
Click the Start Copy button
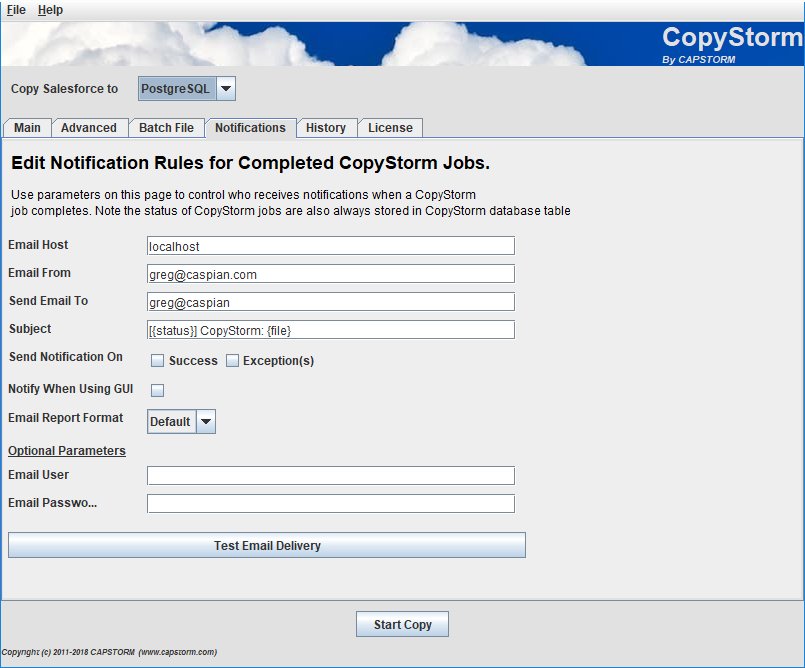click(402, 624)
